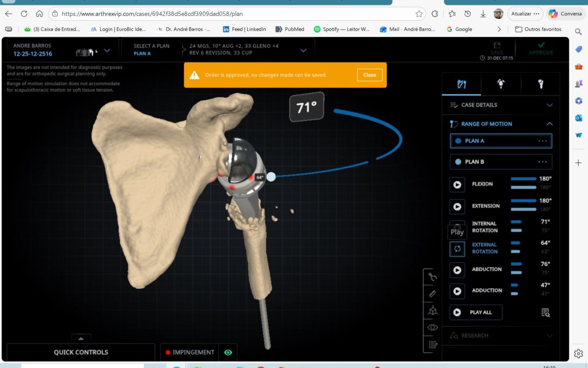This screenshot has height=368, width=588.
Task: Open the Select a Plan dropdown
Action: [303, 50]
